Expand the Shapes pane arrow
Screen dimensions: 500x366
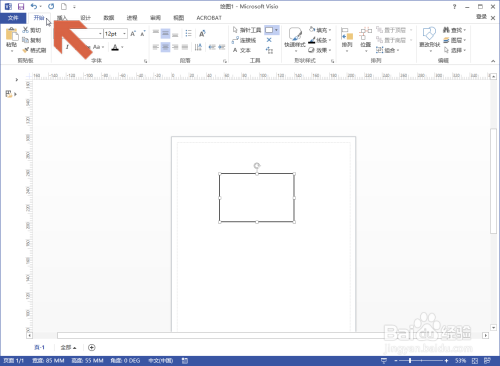point(17,80)
